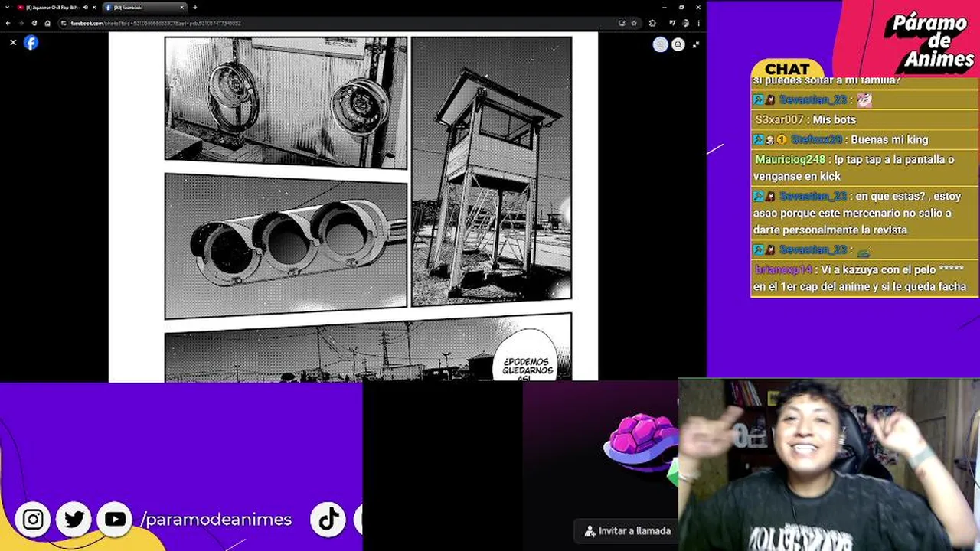Viewport: 980px width, 551px height.
Task: Select the Facebook browser tab
Action: pos(143,8)
